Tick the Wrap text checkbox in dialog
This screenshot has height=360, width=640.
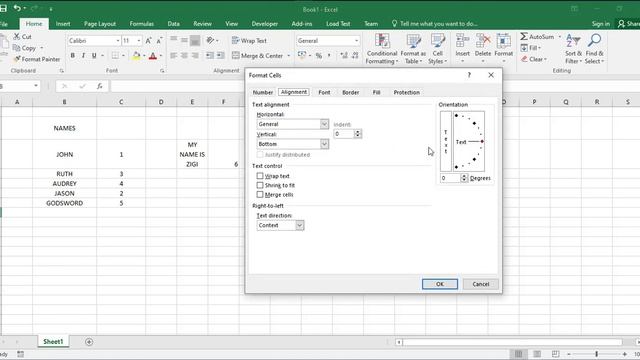coord(260,176)
